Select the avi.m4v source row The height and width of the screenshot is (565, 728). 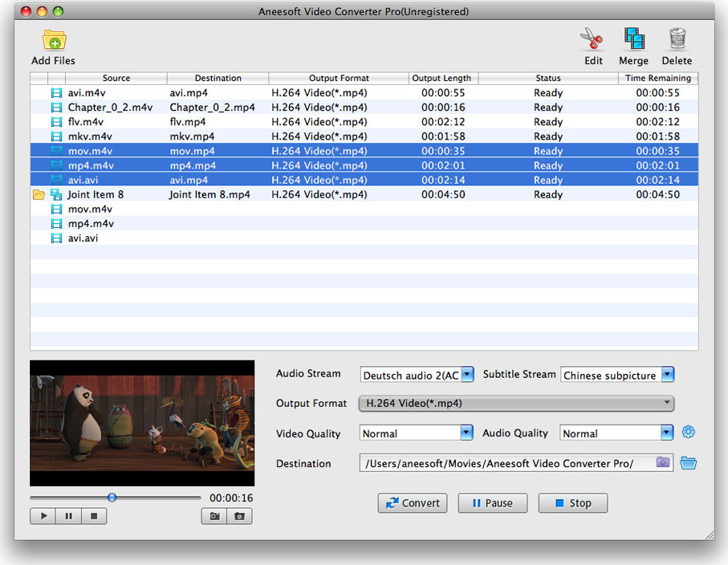(x=364, y=93)
